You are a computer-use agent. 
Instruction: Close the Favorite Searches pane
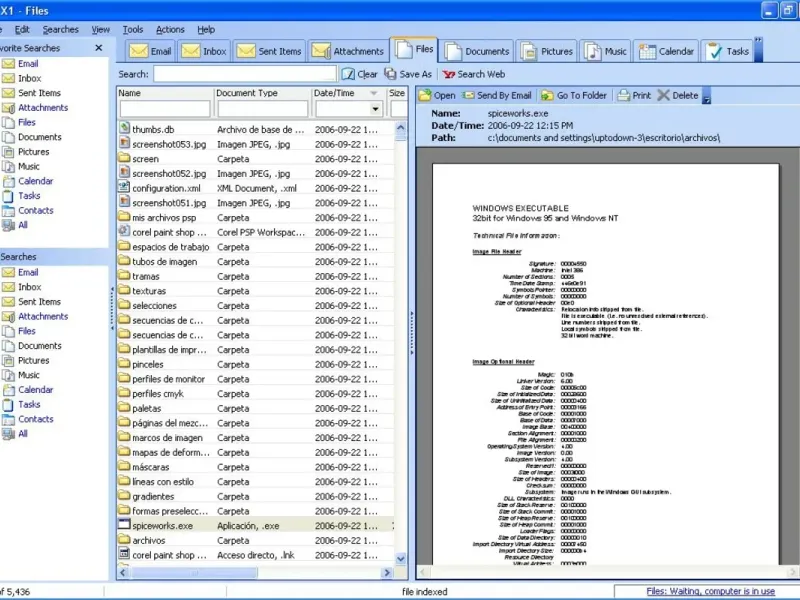(99, 48)
